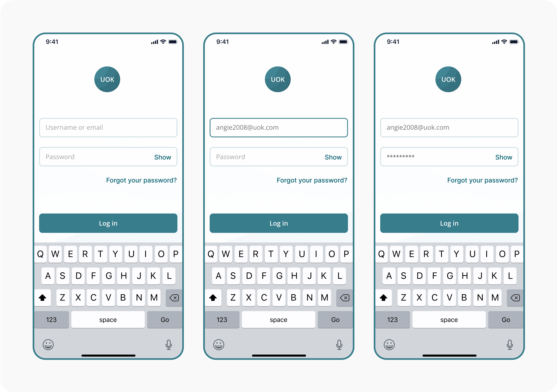This screenshot has width=557, height=392.
Task: Click Log in button on first screen
Action: coord(108,223)
